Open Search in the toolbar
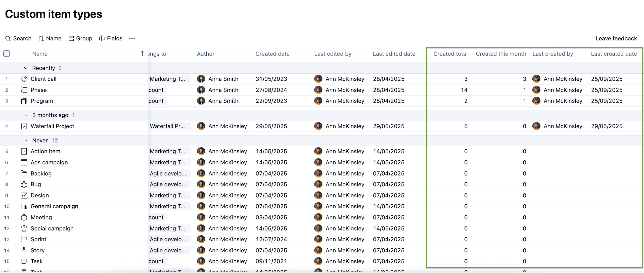Screen dimensions: 644x273 point(18,38)
